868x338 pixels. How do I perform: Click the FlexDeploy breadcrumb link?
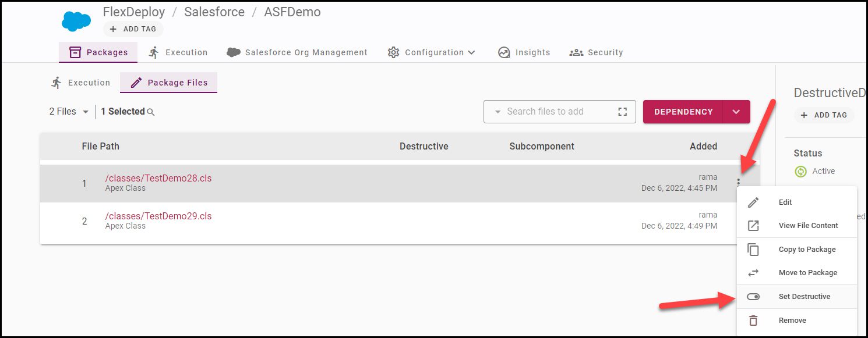point(134,12)
